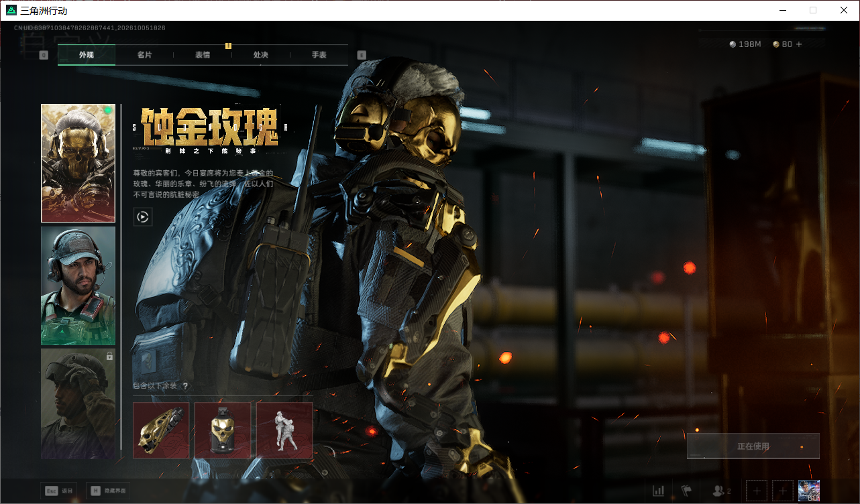
Task: Click the flags icon in bottom bar
Action: coord(686,491)
